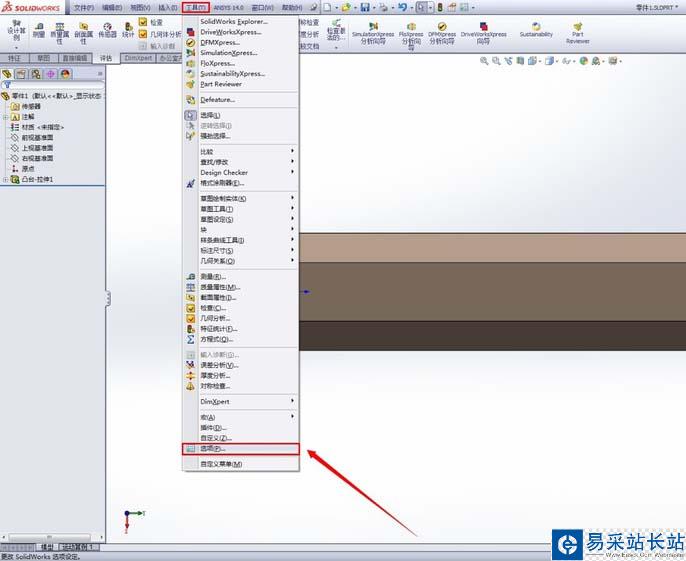
Task: Switch to the Features ribbon tab
Action: click(14, 58)
